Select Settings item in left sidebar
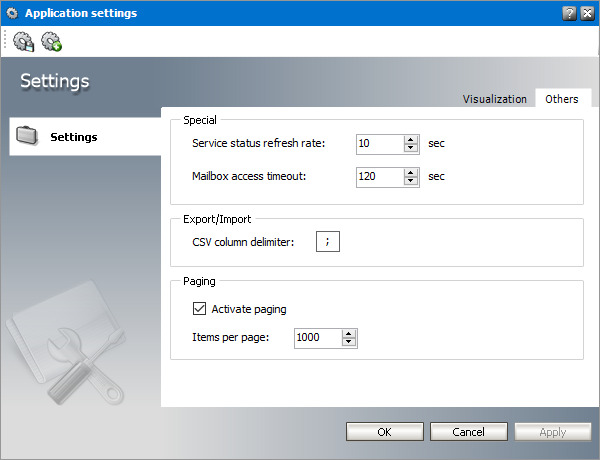This screenshot has height=460, width=600. [85, 137]
